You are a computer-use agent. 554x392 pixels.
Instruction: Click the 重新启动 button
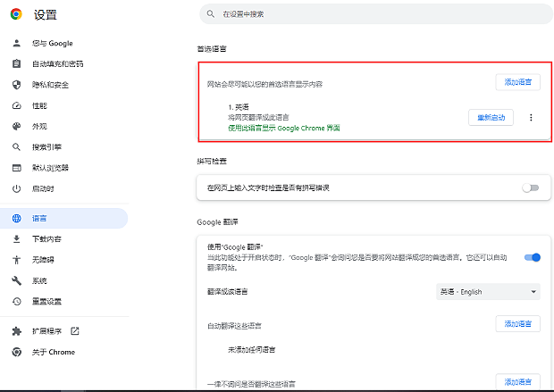pos(491,118)
